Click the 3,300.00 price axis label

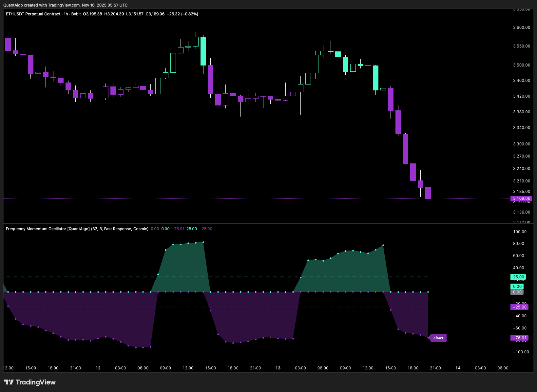point(522,144)
